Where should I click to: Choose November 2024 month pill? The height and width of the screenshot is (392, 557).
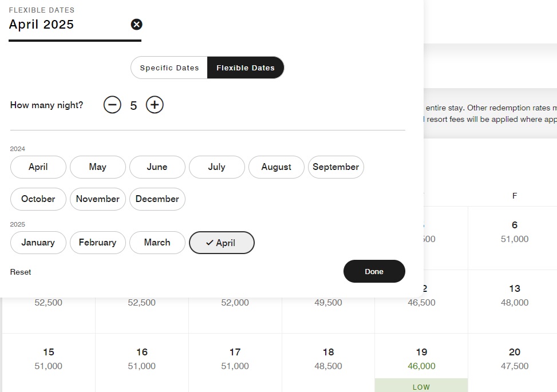[98, 199]
